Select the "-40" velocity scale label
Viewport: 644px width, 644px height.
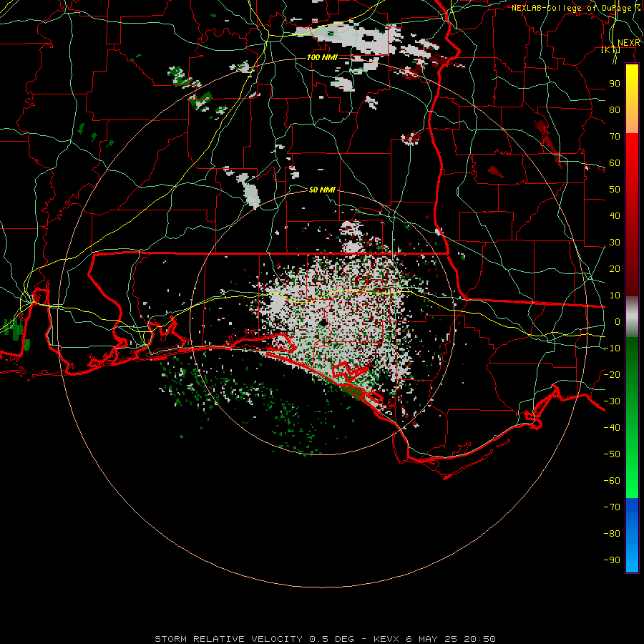612,428
